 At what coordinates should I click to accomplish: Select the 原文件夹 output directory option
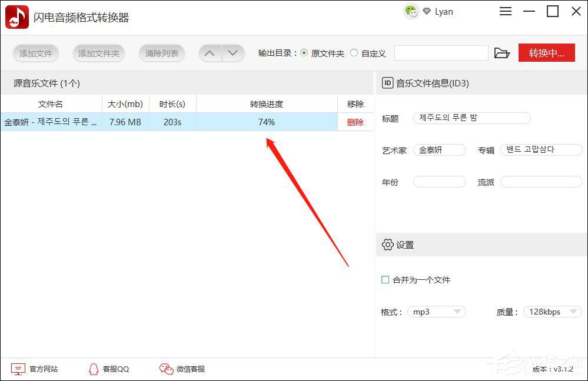point(304,52)
